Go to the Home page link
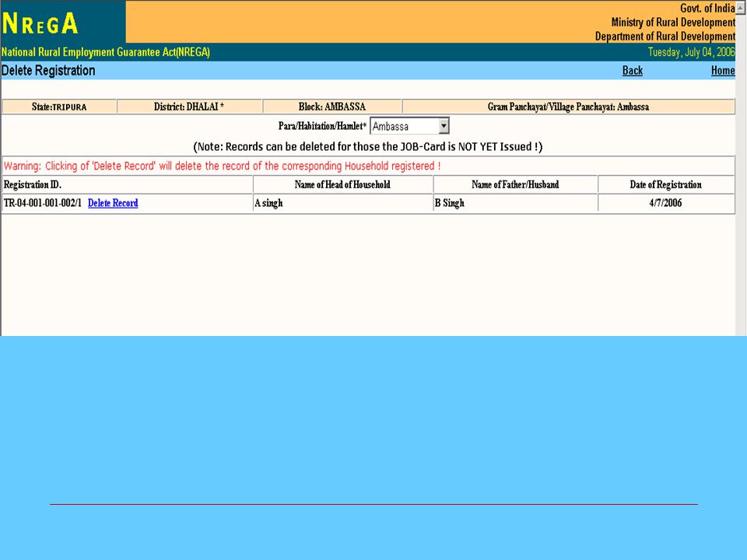Screen dimensions: 747x560 [723, 71]
